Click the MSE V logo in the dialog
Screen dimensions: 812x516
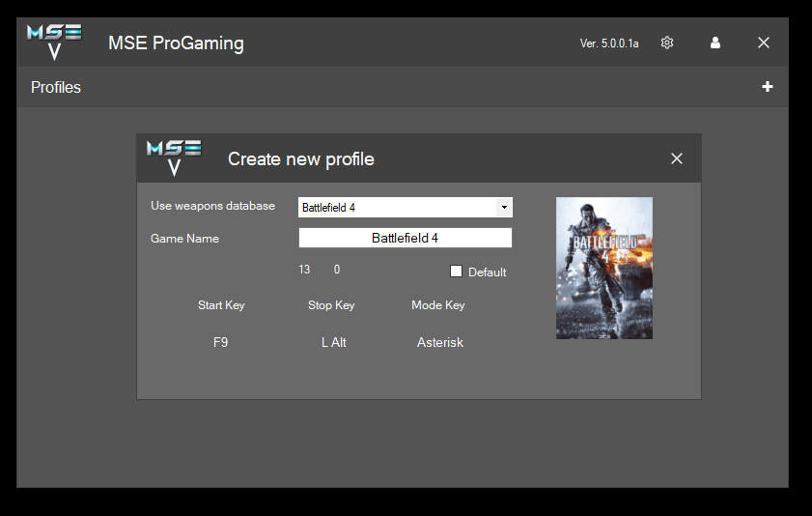[174, 158]
